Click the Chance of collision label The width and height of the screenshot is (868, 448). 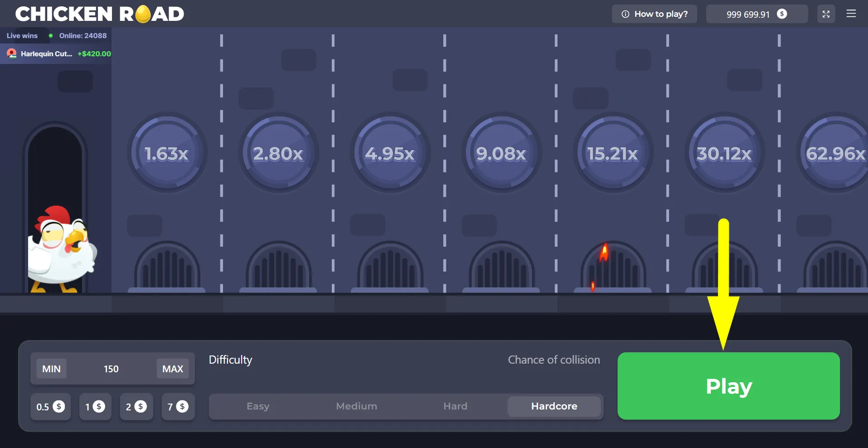tap(554, 360)
